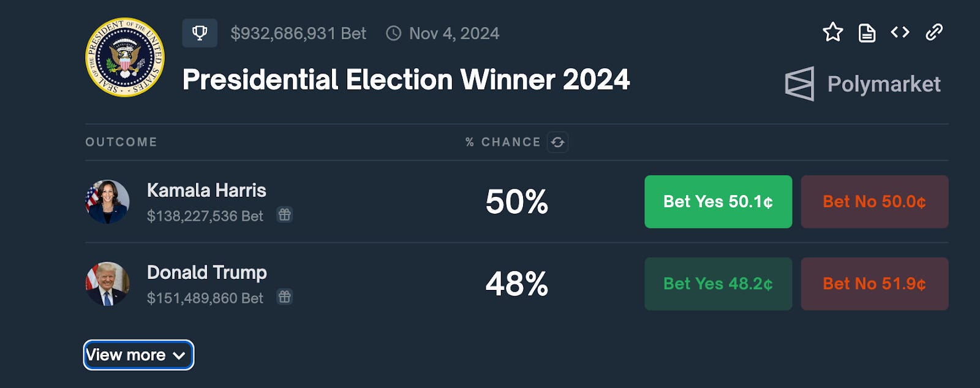980x388 pixels.
Task: Bet No on Kamala Harris at 50.0¢
Action: coord(874,202)
